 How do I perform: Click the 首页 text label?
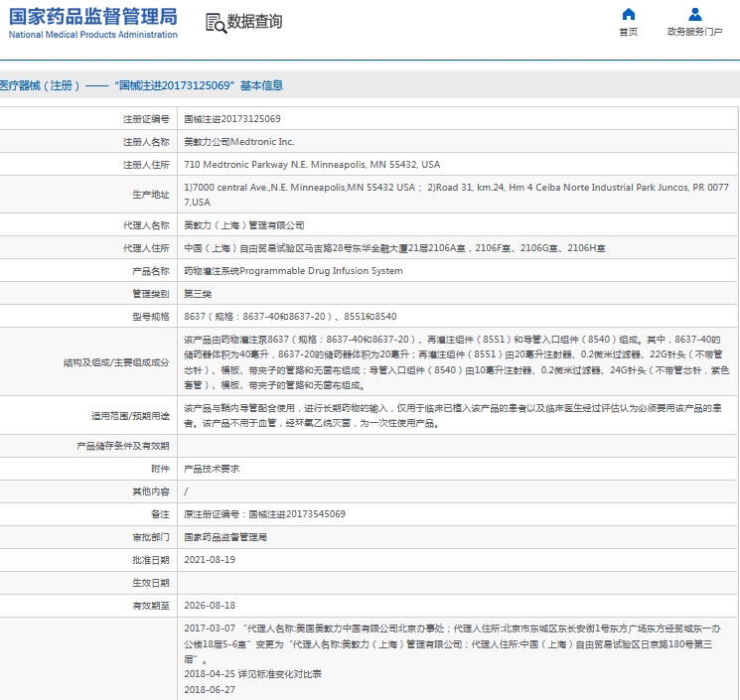(628, 32)
